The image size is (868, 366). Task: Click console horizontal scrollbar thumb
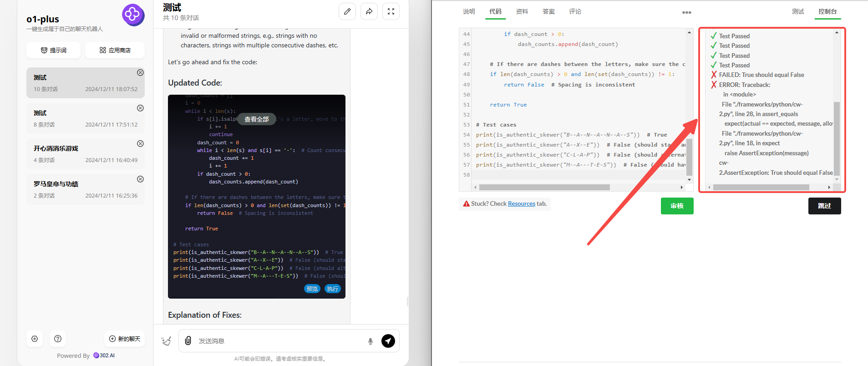[x=761, y=187]
